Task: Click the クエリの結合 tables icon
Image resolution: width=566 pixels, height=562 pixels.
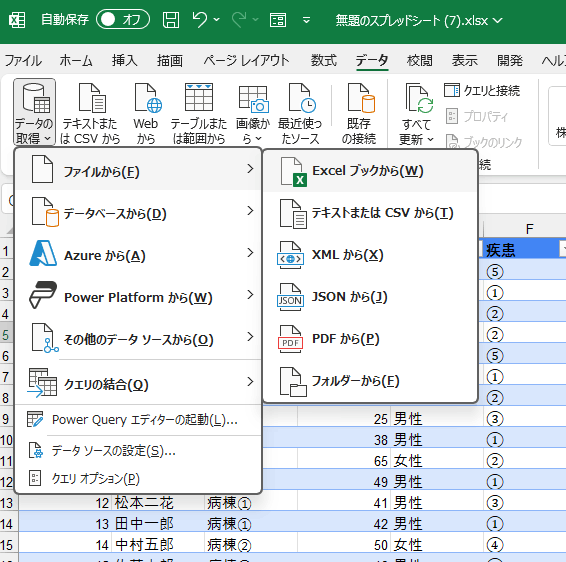Action: (x=43, y=383)
